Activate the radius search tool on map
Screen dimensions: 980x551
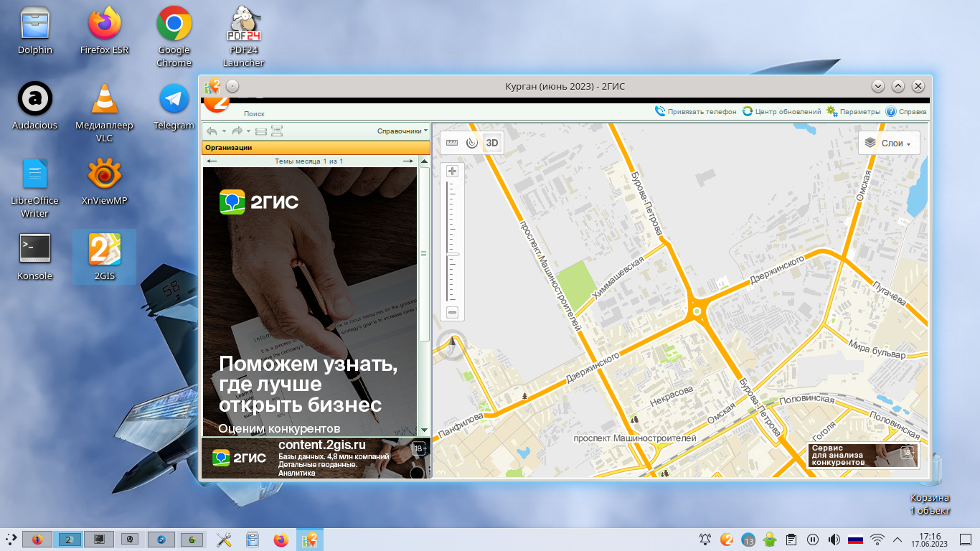click(x=471, y=143)
